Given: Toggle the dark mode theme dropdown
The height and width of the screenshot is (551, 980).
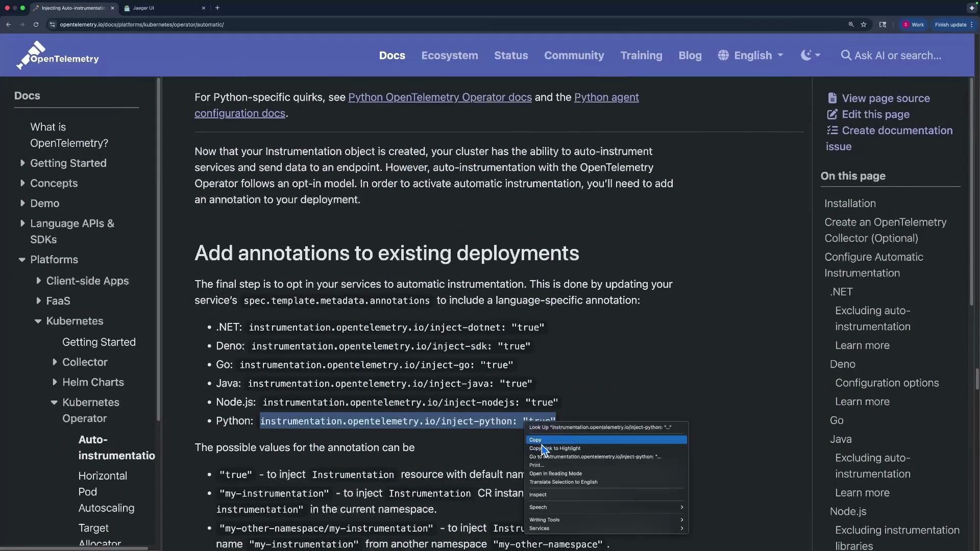Looking at the screenshot, I should pyautogui.click(x=811, y=56).
